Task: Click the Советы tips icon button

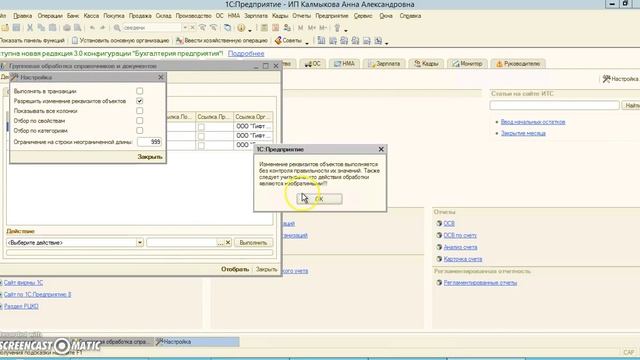Action: pos(288,40)
